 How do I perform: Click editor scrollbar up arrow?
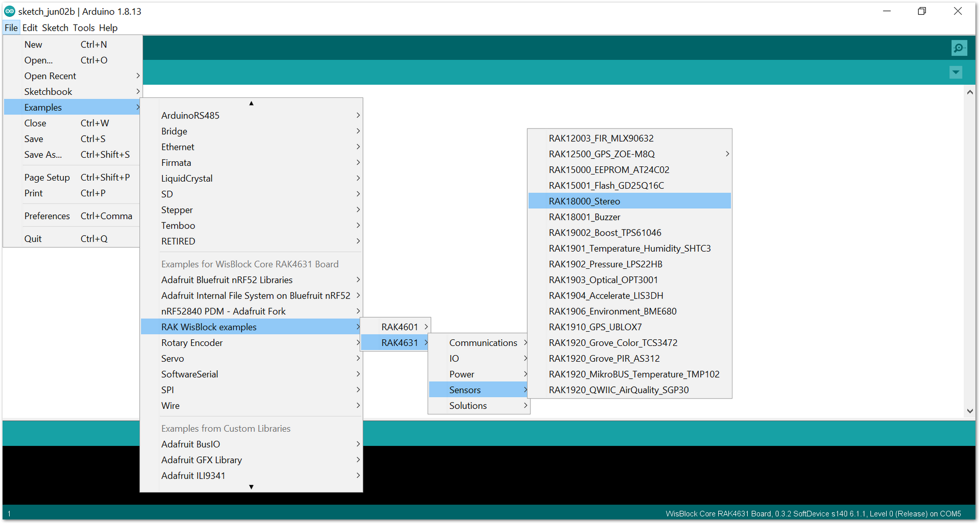tap(970, 92)
